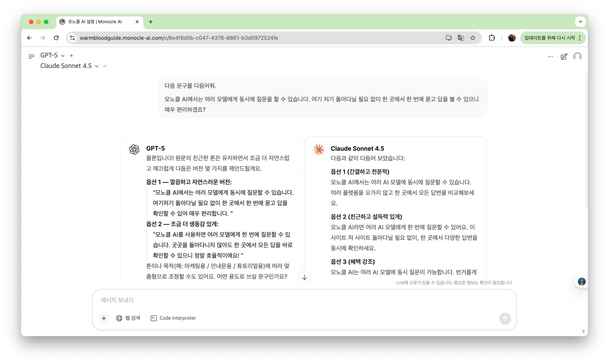
Task: Expand the browser window chevron menu
Action: point(580,22)
